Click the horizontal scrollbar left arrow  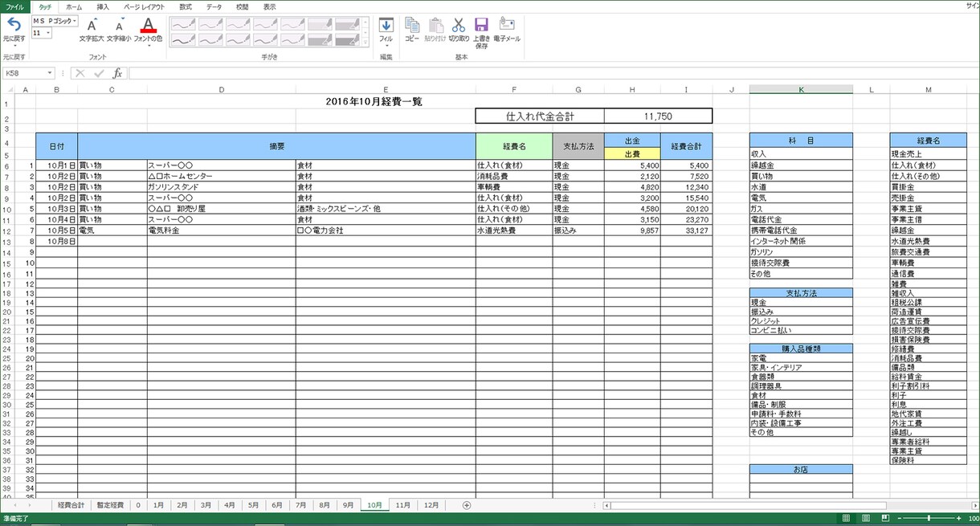click(606, 506)
